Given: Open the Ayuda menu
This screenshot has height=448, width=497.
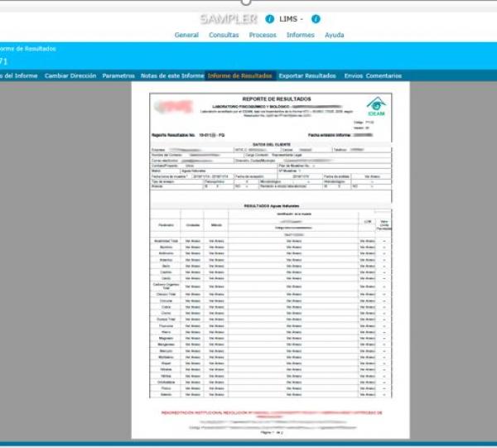Looking at the screenshot, I should coord(335,36).
